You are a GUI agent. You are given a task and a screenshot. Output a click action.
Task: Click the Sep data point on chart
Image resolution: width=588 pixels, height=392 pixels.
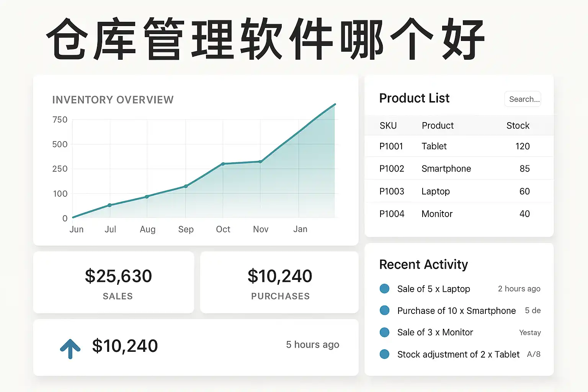pyautogui.click(x=186, y=186)
